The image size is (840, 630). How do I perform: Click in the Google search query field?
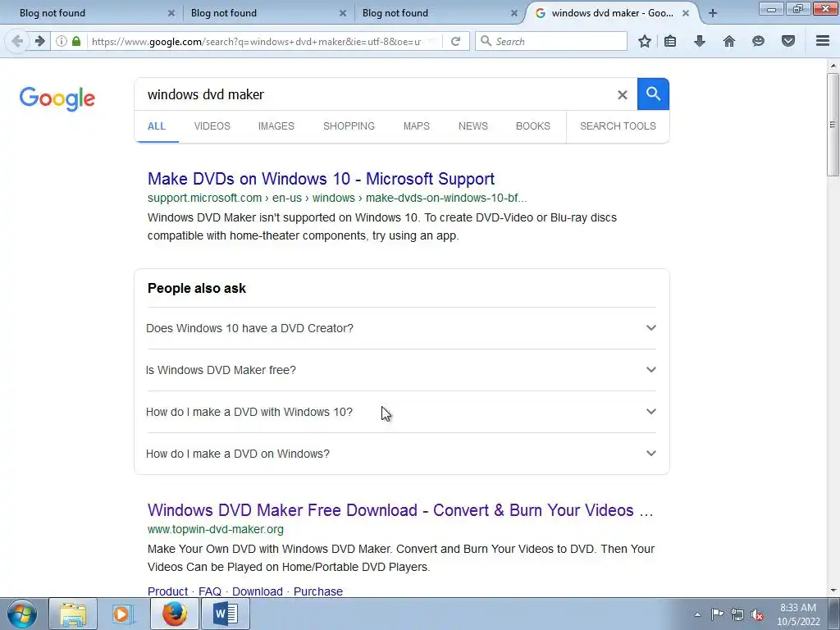[375, 94]
